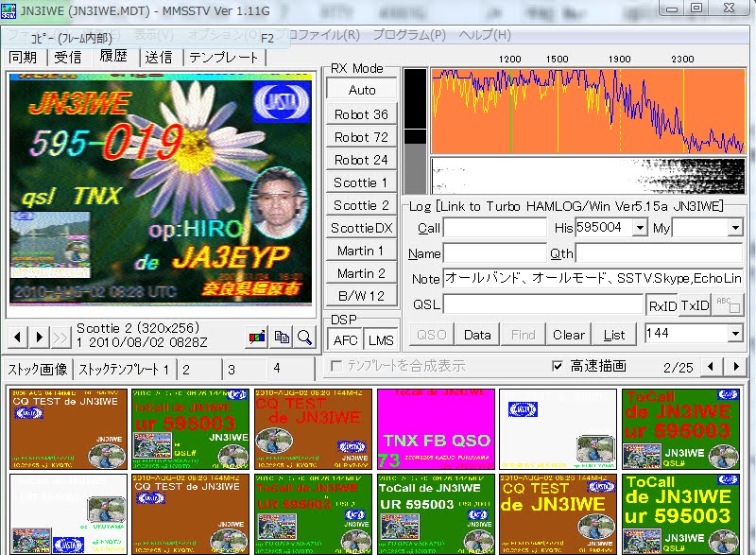Click the received JA3EYP flower image
The image size is (756, 555).
(161, 188)
